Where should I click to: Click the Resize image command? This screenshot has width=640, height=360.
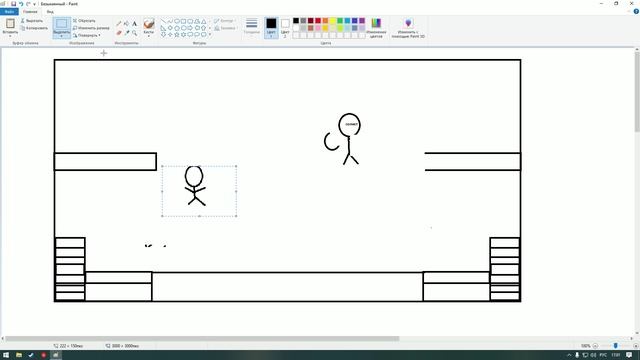click(91, 28)
